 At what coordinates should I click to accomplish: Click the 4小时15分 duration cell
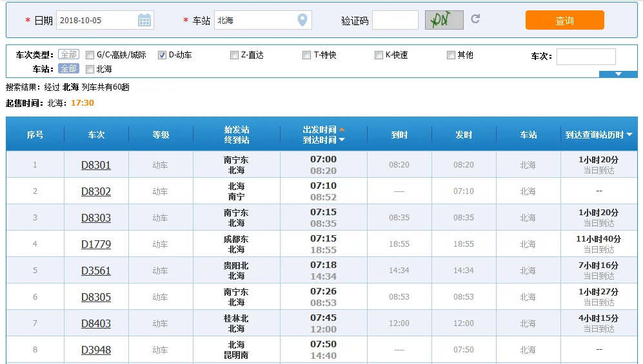pos(598,323)
